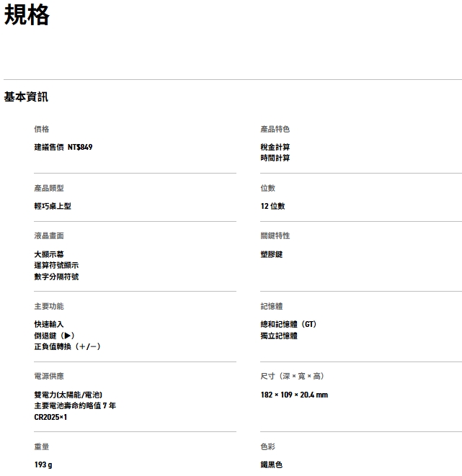The width and height of the screenshot is (462, 476).
Task: Click the 運算符號顯示 entry
Action: 56,265
